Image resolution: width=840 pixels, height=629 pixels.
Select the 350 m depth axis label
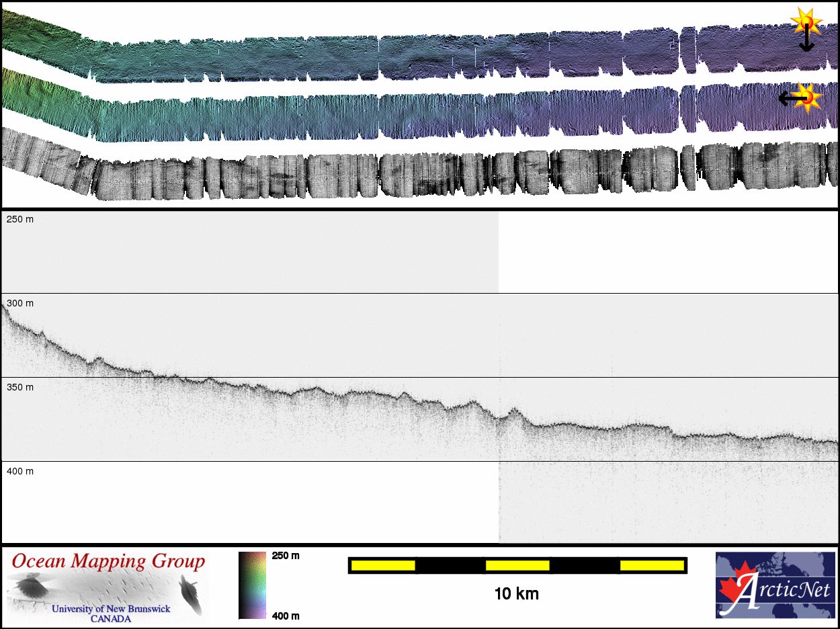point(20,388)
